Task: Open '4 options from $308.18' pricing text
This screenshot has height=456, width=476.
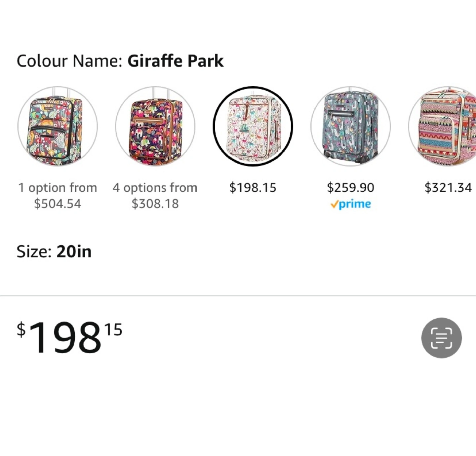Action: (155, 195)
